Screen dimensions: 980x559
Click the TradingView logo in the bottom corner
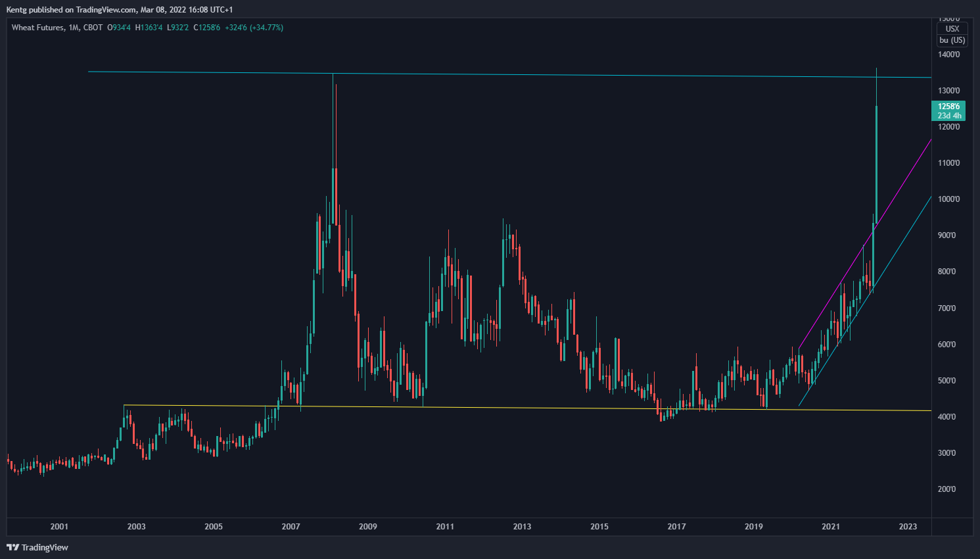(x=37, y=547)
